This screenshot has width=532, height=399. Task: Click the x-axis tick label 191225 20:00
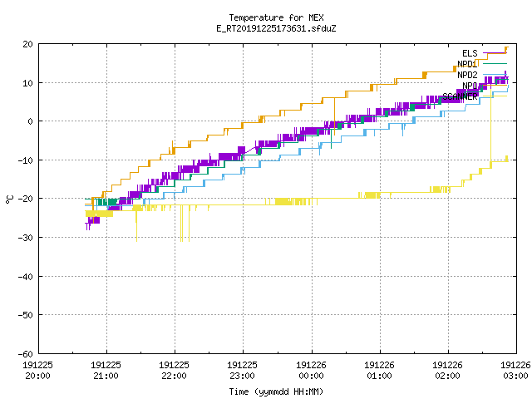(x=37, y=371)
